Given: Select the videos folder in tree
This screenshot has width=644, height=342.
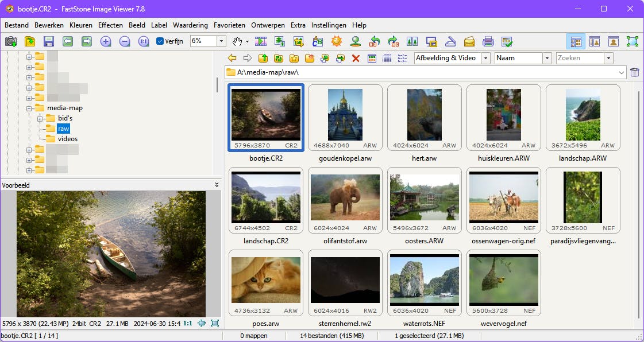Looking at the screenshot, I should tap(67, 139).
